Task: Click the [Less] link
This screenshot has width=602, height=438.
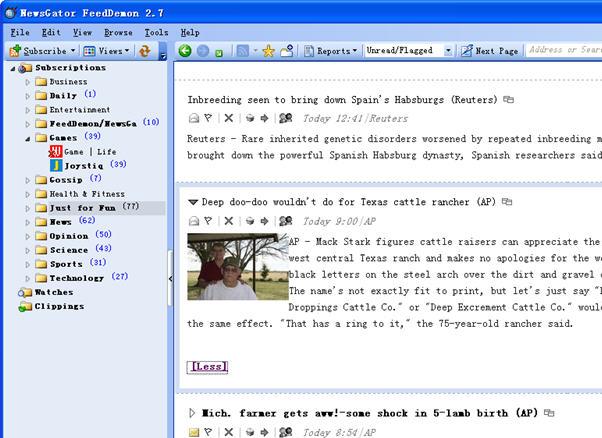Action: click(x=207, y=366)
